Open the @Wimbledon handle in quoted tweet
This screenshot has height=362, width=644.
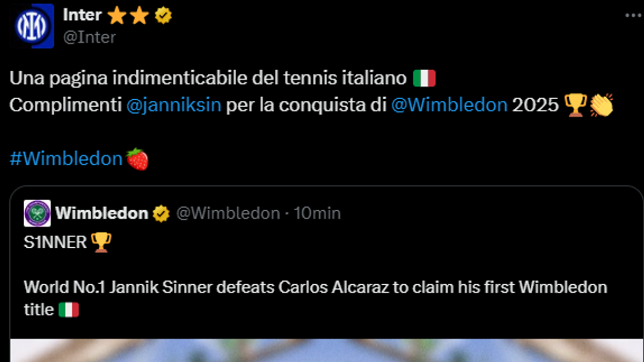click(x=228, y=213)
